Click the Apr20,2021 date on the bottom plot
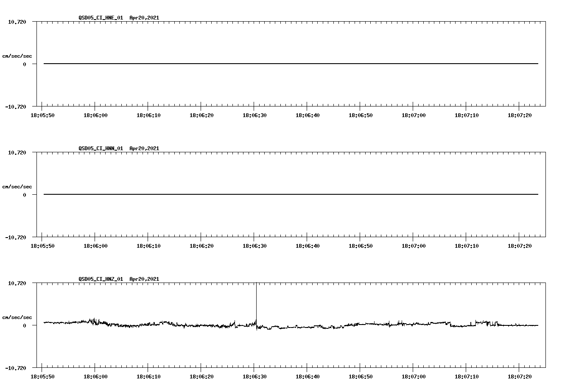The height and width of the screenshot is (392, 576). (144, 279)
